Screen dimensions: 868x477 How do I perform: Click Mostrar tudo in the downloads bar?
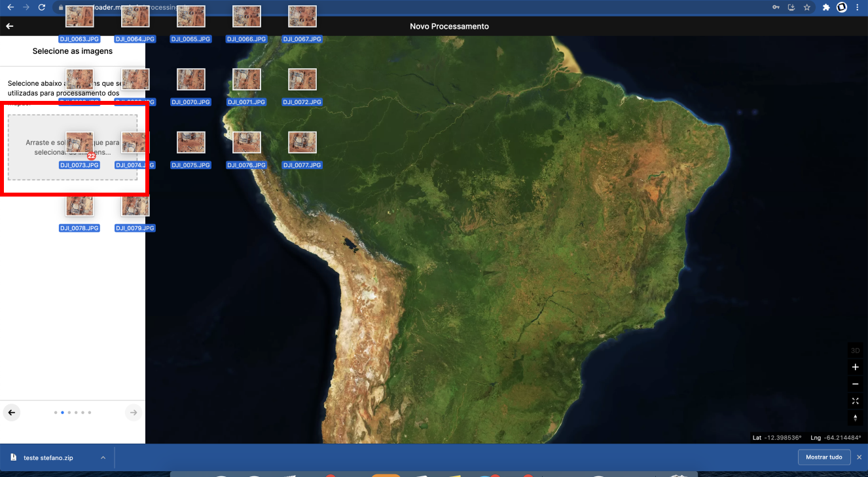pyautogui.click(x=824, y=457)
